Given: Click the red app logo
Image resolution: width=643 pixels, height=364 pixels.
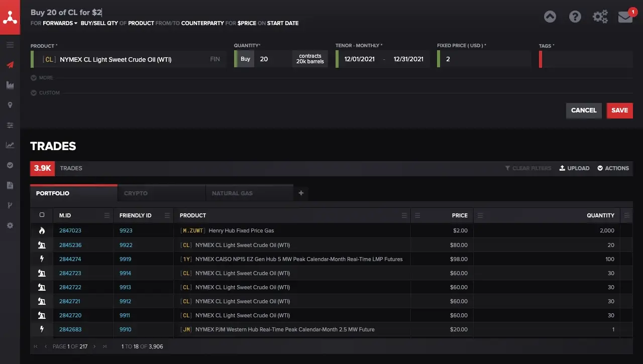Looking at the screenshot, I should (x=10, y=17).
